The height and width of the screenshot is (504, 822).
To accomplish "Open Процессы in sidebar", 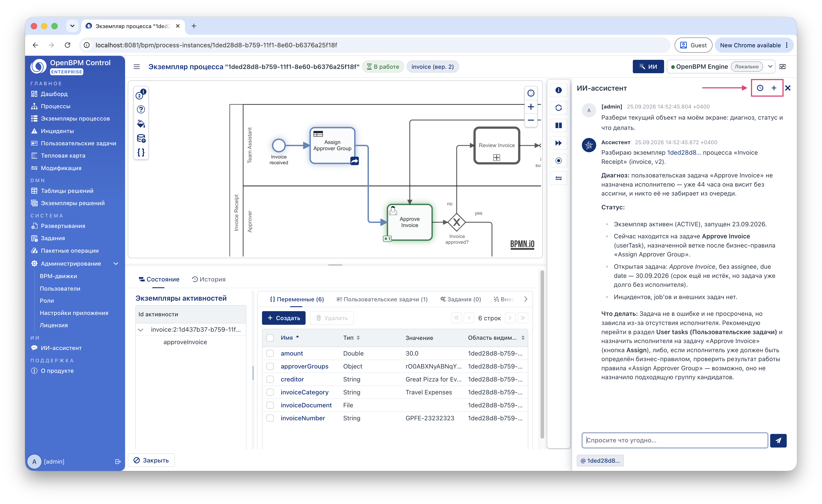I will click(x=55, y=106).
